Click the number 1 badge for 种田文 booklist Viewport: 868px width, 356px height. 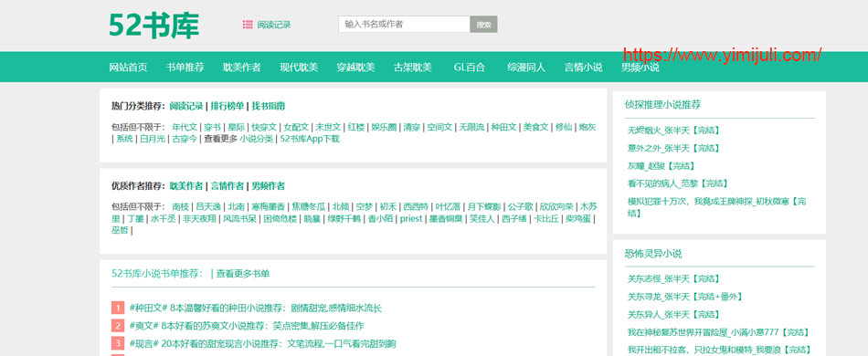click(x=117, y=308)
